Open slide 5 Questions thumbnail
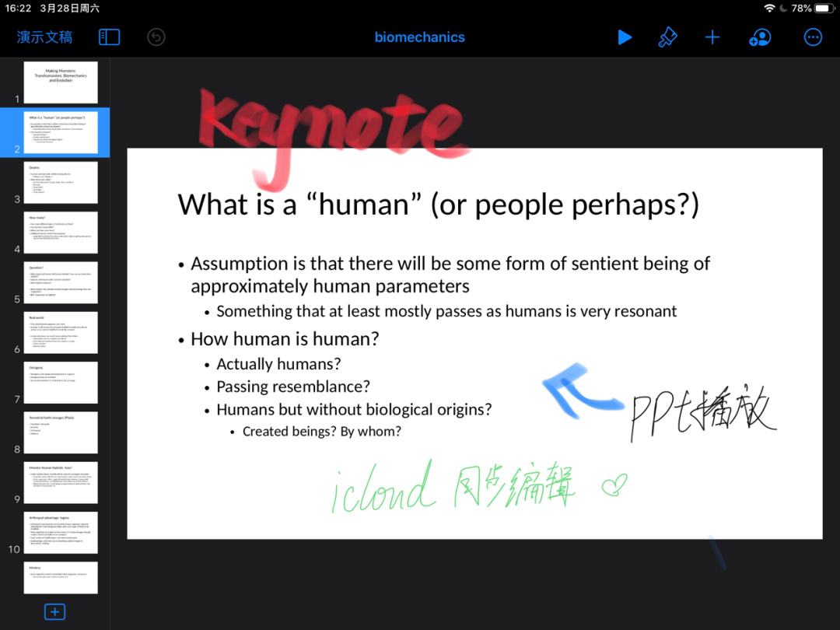The height and width of the screenshot is (630, 840). [x=61, y=282]
